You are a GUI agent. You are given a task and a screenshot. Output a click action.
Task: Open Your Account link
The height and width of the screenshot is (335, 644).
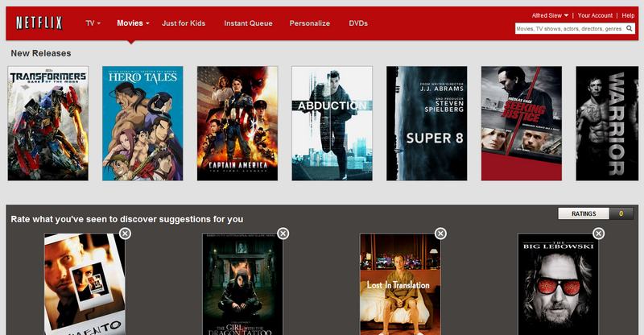click(595, 15)
